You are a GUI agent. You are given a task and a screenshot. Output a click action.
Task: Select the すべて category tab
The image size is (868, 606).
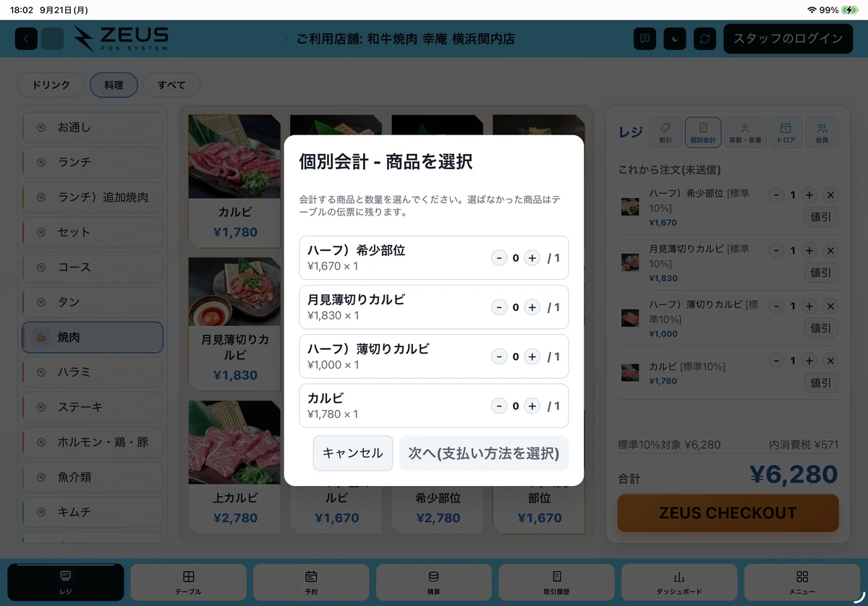coord(171,85)
